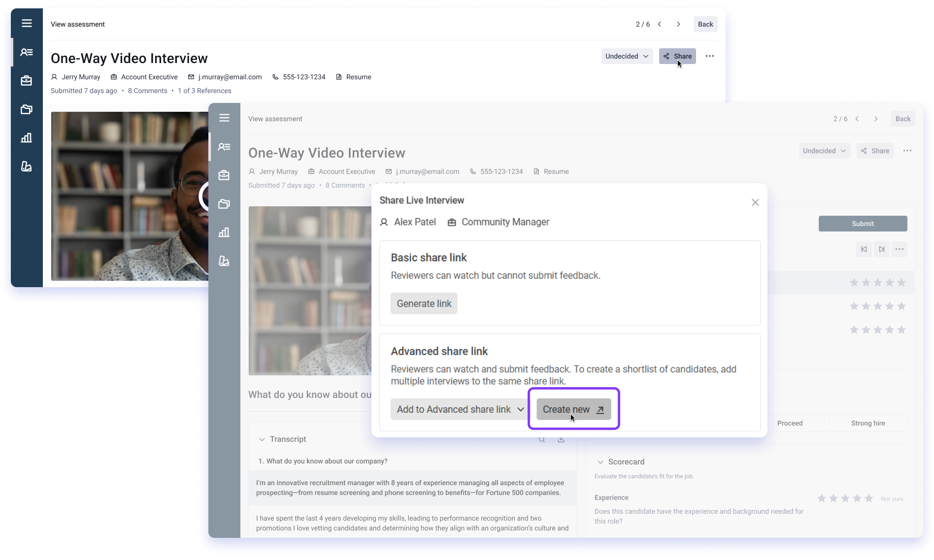This screenshot has width=934, height=560.
Task: Open 1 of 3 References link
Action: pos(204,91)
